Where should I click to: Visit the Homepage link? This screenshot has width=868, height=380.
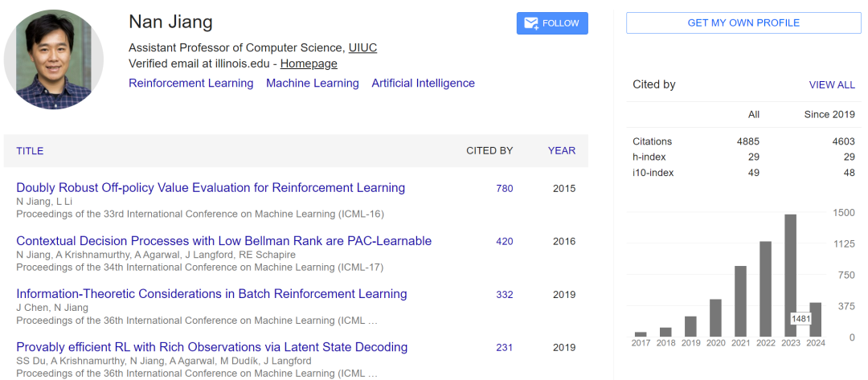[309, 63]
